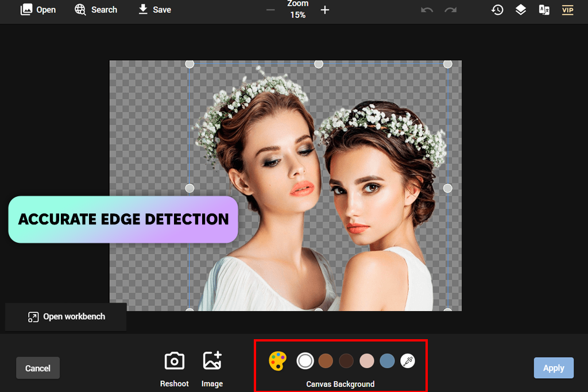Image resolution: width=588 pixels, height=392 pixels.
Task: Select the blue background swatch
Action: coord(387,361)
